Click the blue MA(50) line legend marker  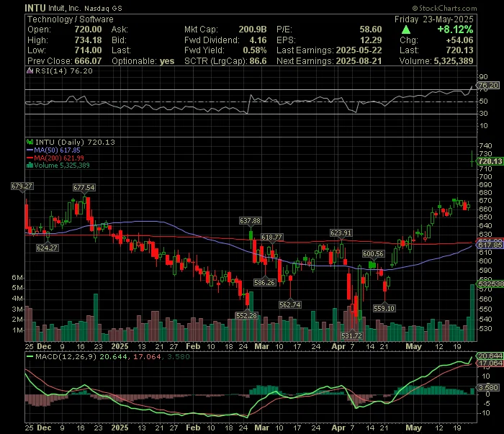pyautogui.click(x=30, y=150)
